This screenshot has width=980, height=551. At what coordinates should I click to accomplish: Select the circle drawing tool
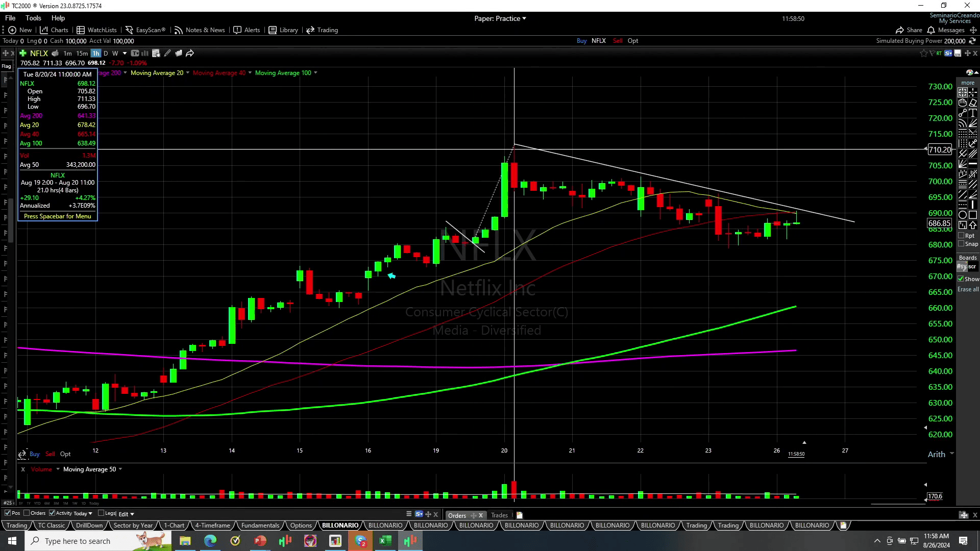(962, 215)
